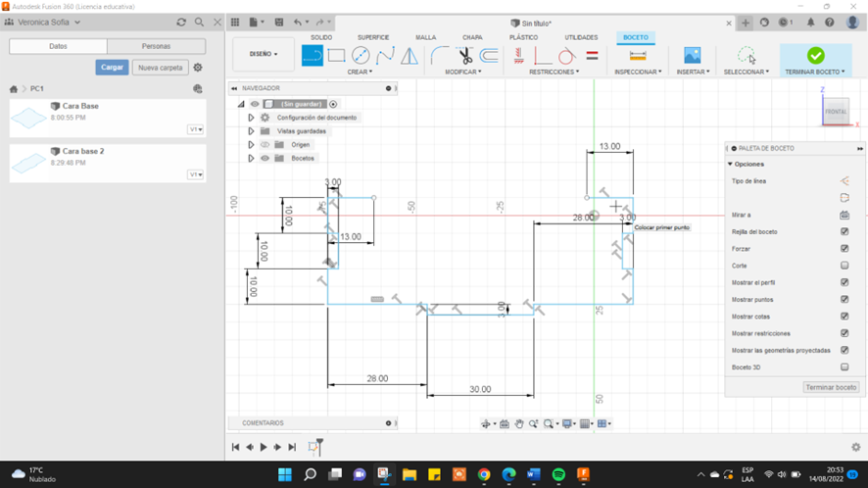
Task: Open the help question mark
Action: coord(829,23)
